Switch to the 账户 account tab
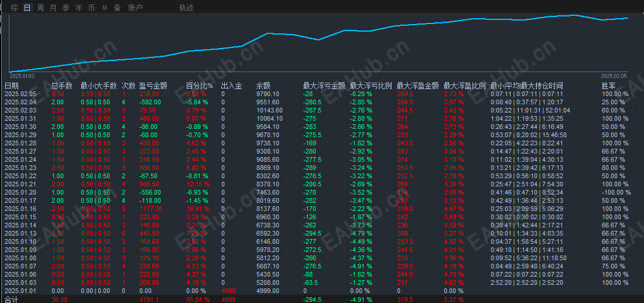The height and width of the screenshot is (303, 644). pyautogui.click(x=136, y=8)
